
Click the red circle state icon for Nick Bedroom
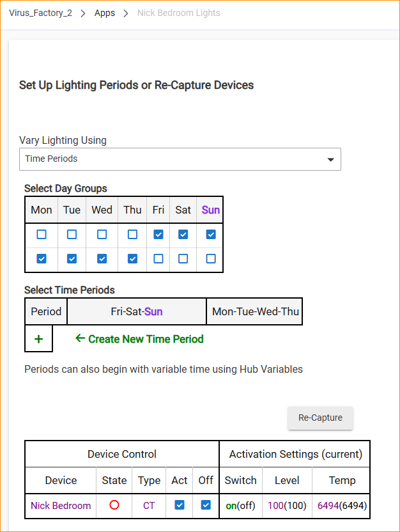coord(114,505)
